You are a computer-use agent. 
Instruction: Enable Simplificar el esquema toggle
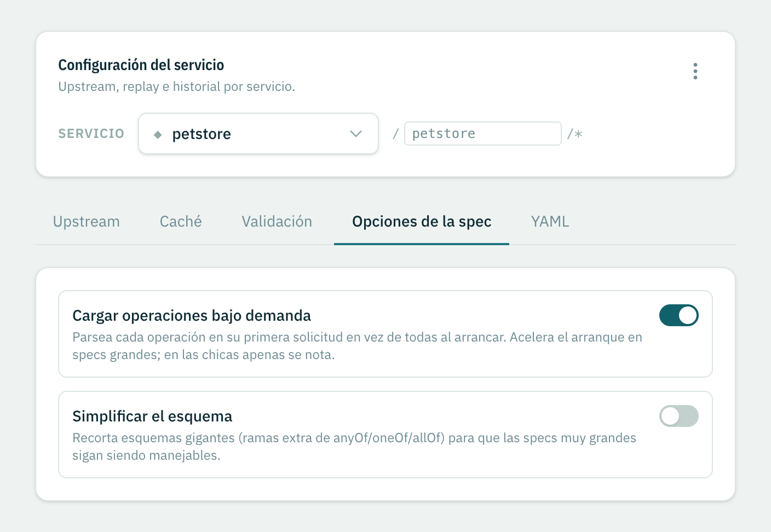[x=679, y=416]
